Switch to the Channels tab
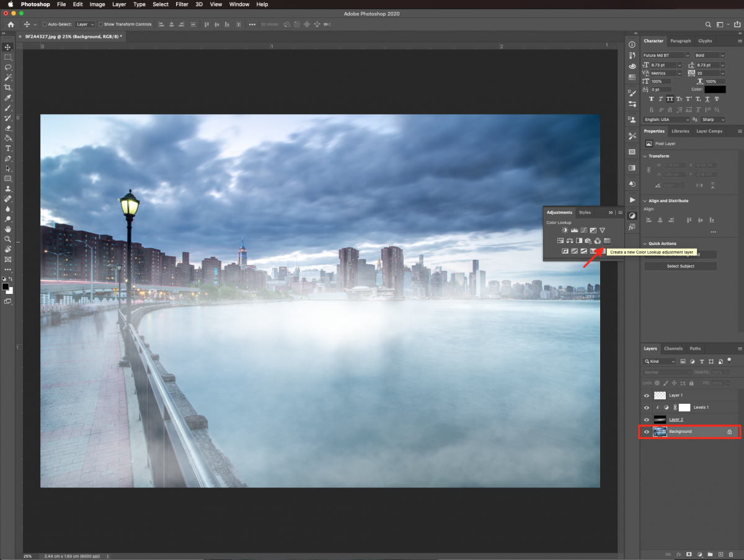The height and width of the screenshot is (560, 744). click(673, 349)
